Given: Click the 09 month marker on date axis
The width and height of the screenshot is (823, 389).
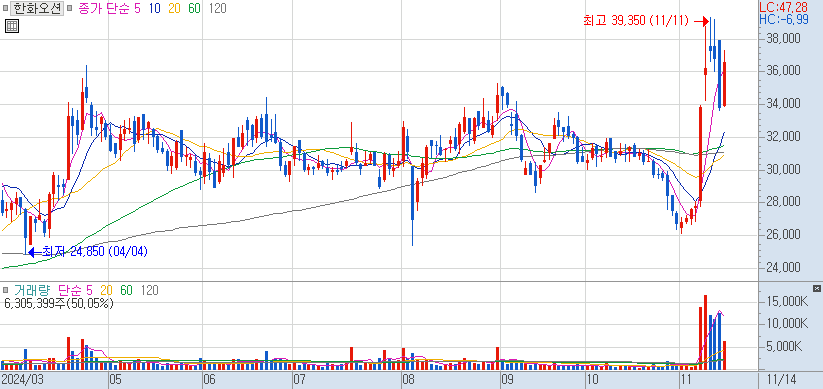Looking at the screenshot, I should 507,380.
